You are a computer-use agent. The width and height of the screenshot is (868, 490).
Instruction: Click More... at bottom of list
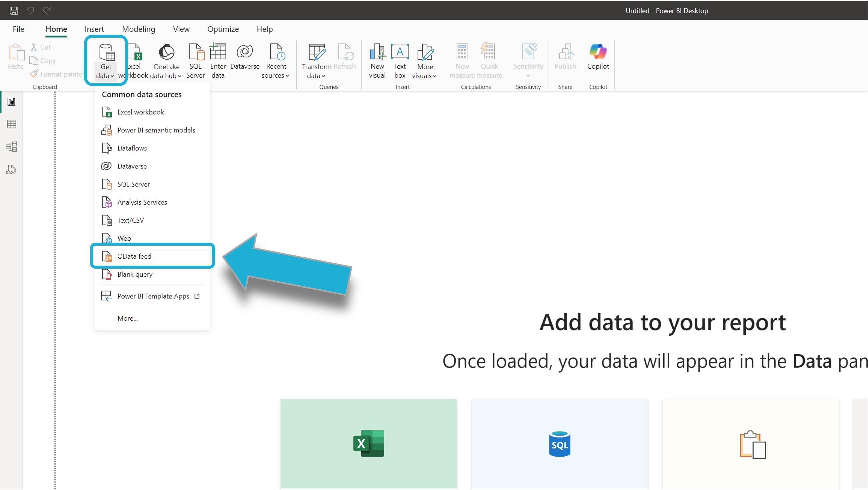[x=127, y=318]
